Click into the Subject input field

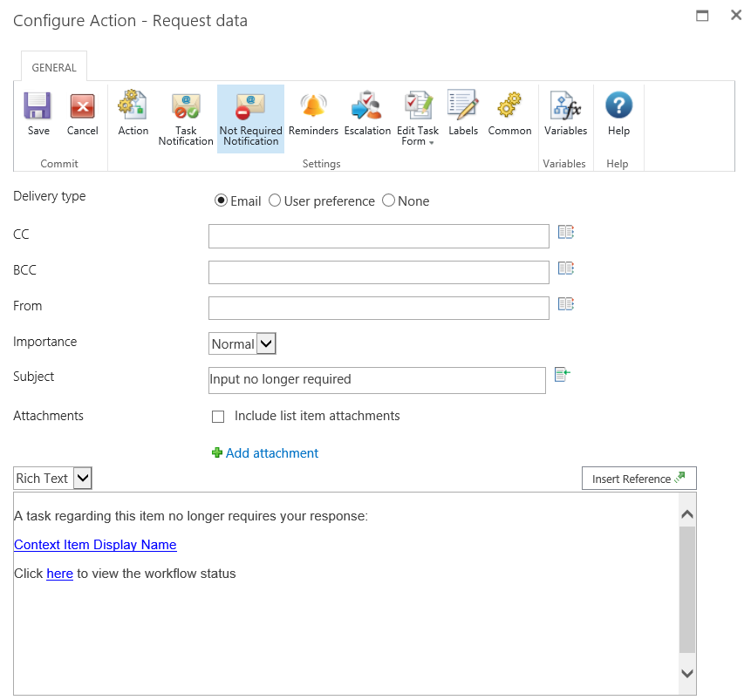coord(377,380)
